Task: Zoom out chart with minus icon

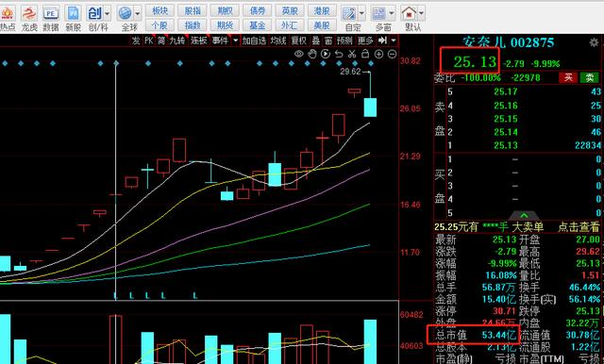Action: coord(392,55)
